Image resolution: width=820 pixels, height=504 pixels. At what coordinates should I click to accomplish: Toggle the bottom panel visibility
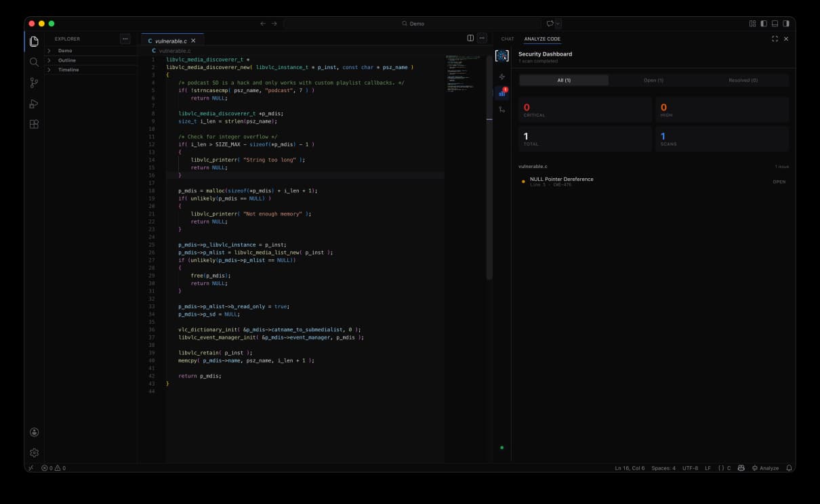[775, 24]
